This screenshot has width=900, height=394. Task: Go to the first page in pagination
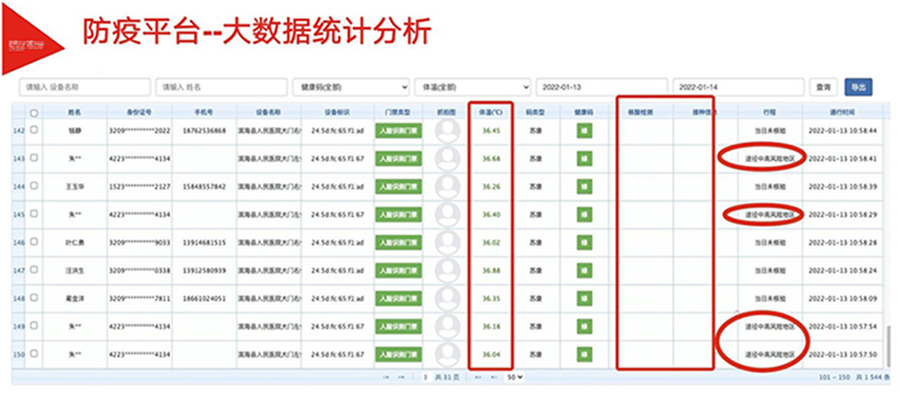pyautogui.click(x=386, y=377)
